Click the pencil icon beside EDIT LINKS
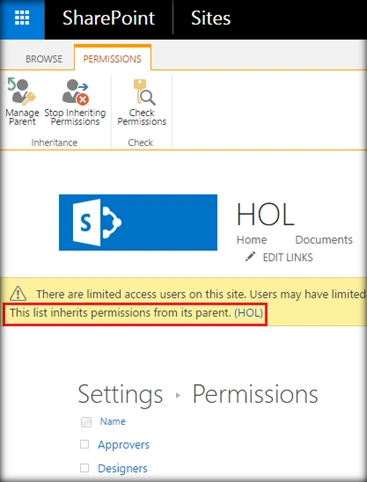 pos(250,257)
